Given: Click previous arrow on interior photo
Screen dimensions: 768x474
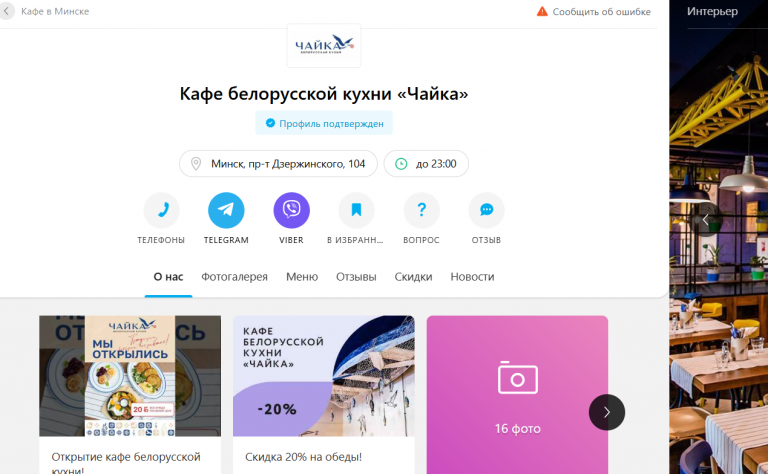Looking at the screenshot, I should click(x=706, y=219).
